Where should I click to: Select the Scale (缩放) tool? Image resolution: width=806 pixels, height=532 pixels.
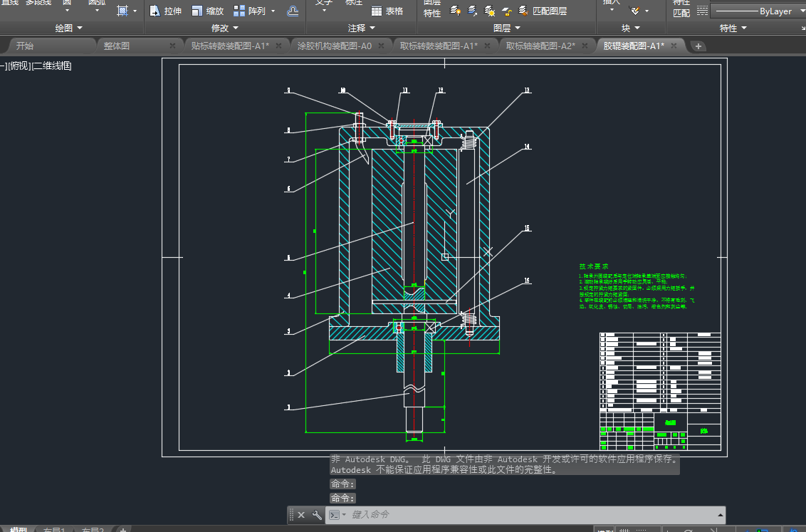coord(207,11)
